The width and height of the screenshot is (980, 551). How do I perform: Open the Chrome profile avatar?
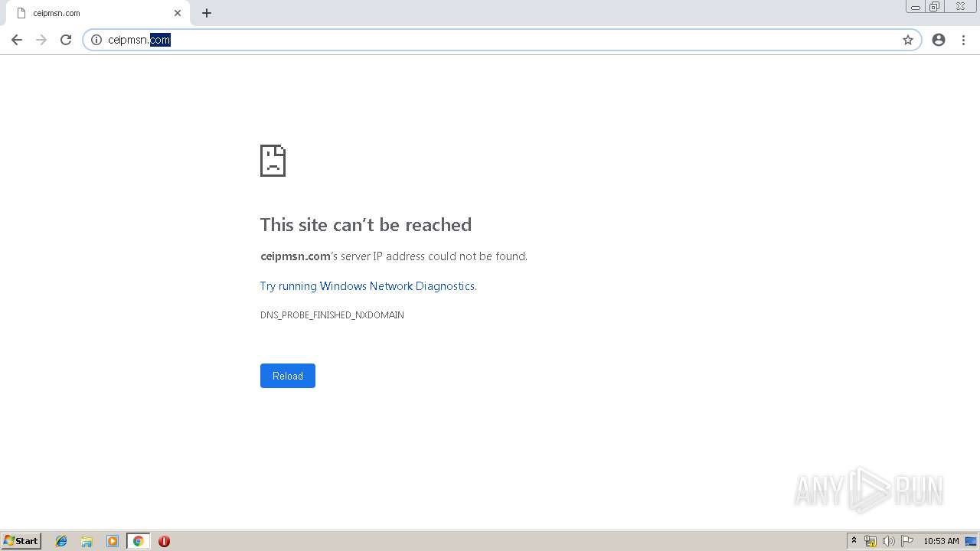pyautogui.click(x=939, y=40)
